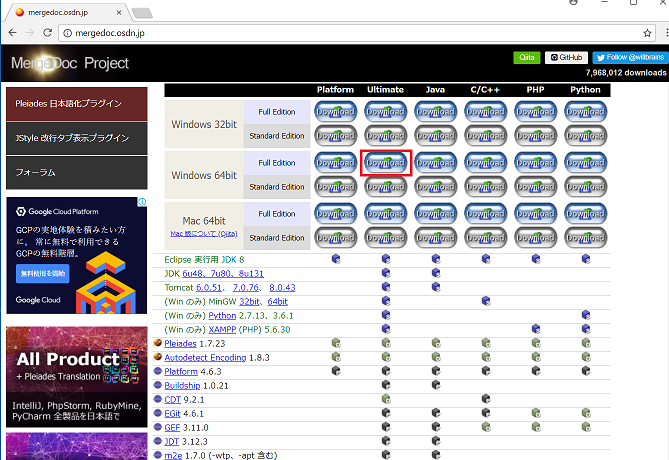The width and height of the screenshot is (669, 460).
Task: Select the mergedoc.osdn.jp browser tab
Action: click(64, 12)
